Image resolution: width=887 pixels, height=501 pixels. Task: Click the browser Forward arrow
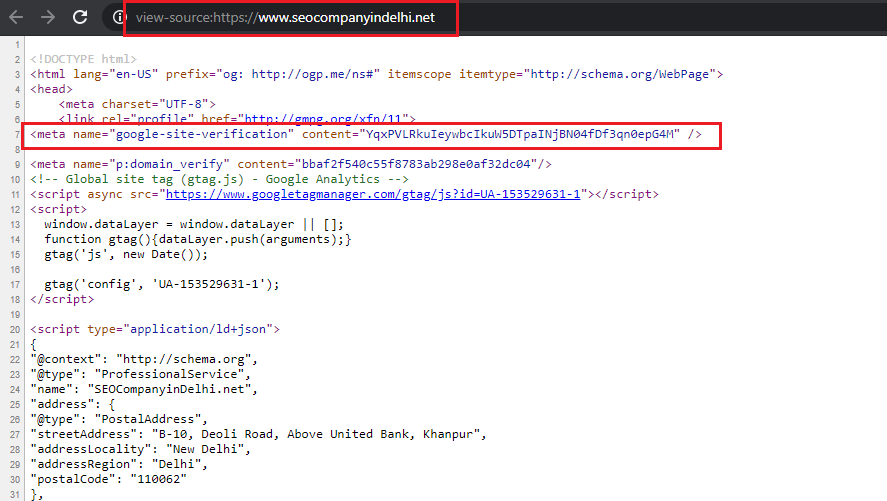[x=48, y=18]
